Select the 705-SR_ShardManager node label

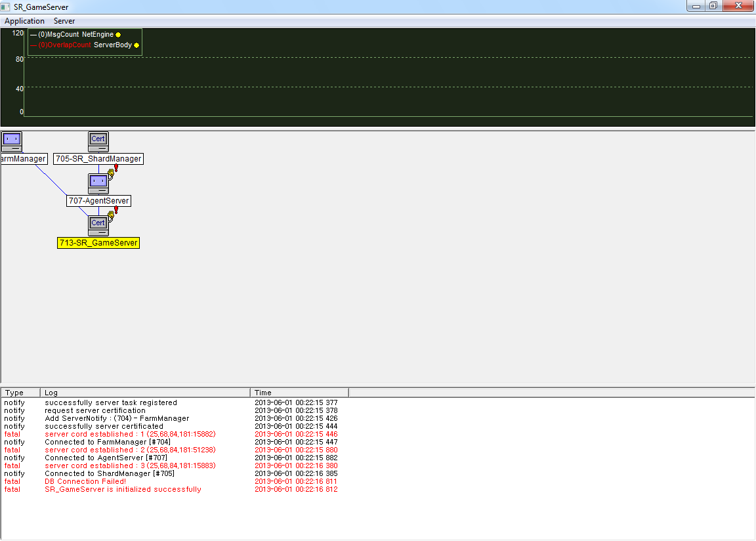click(x=98, y=159)
